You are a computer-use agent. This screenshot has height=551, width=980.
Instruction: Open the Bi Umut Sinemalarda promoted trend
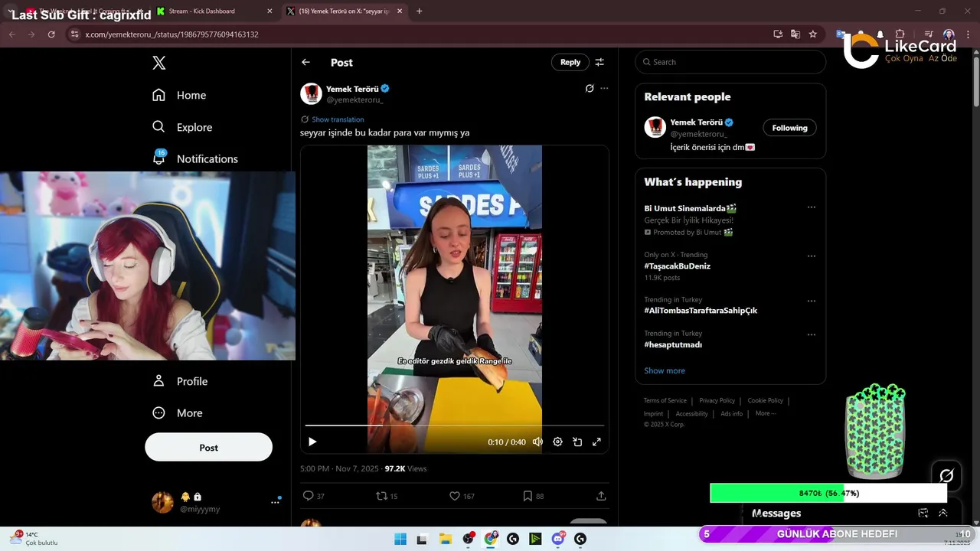coord(690,208)
